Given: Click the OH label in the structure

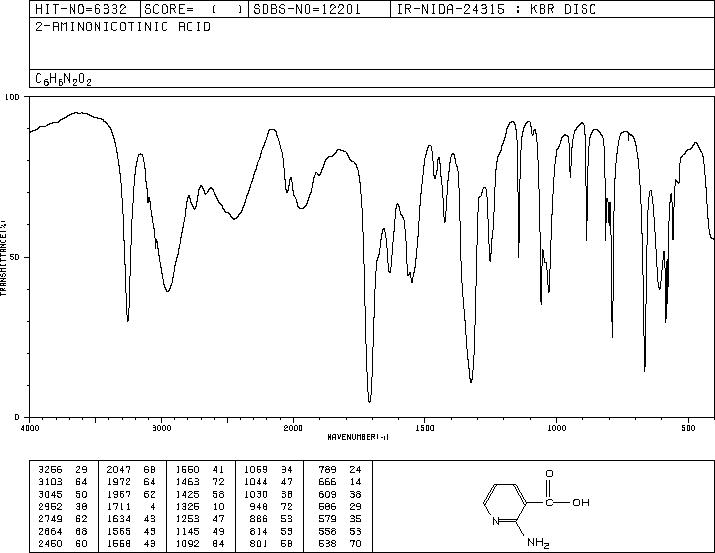Looking at the screenshot, I should tap(581, 502).
